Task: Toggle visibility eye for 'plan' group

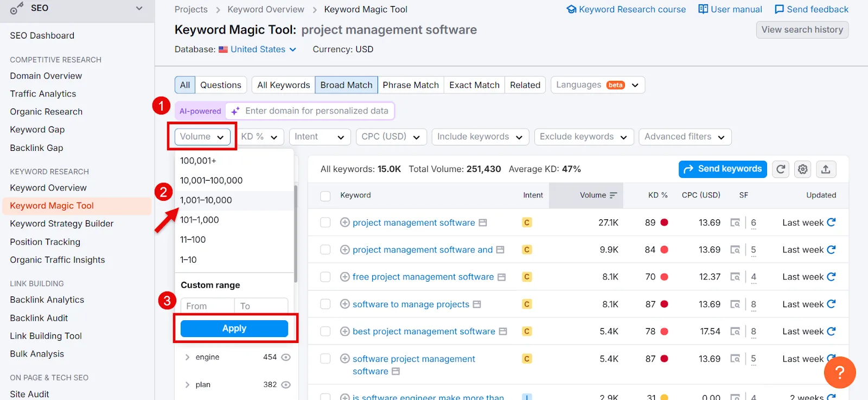Action: coord(286,384)
